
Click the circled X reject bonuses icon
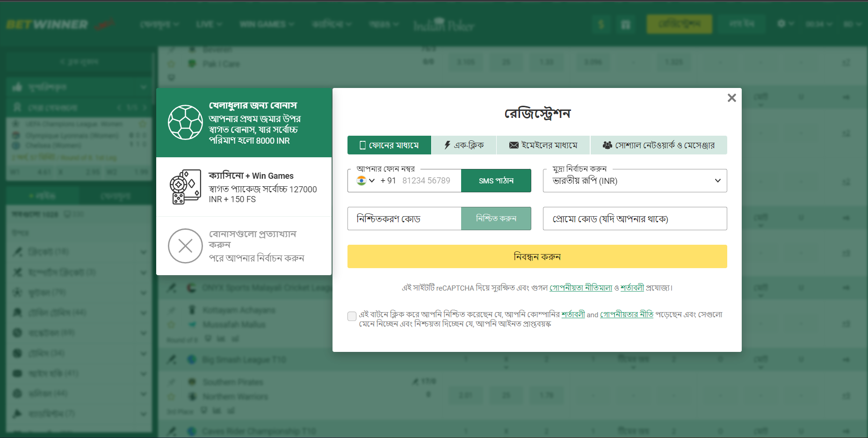pyautogui.click(x=185, y=246)
